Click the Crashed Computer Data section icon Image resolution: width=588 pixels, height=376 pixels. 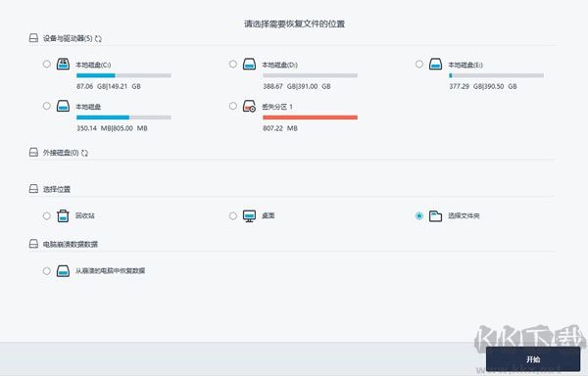point(33,244)
